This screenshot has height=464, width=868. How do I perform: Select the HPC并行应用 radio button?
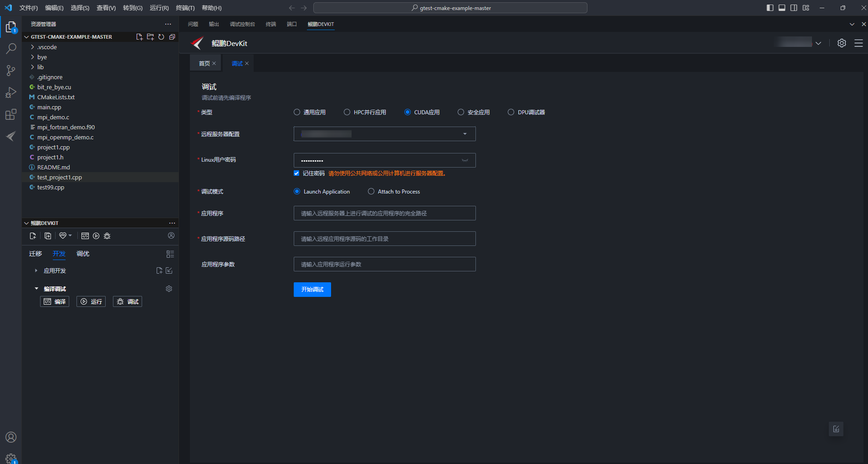point(347,112)
